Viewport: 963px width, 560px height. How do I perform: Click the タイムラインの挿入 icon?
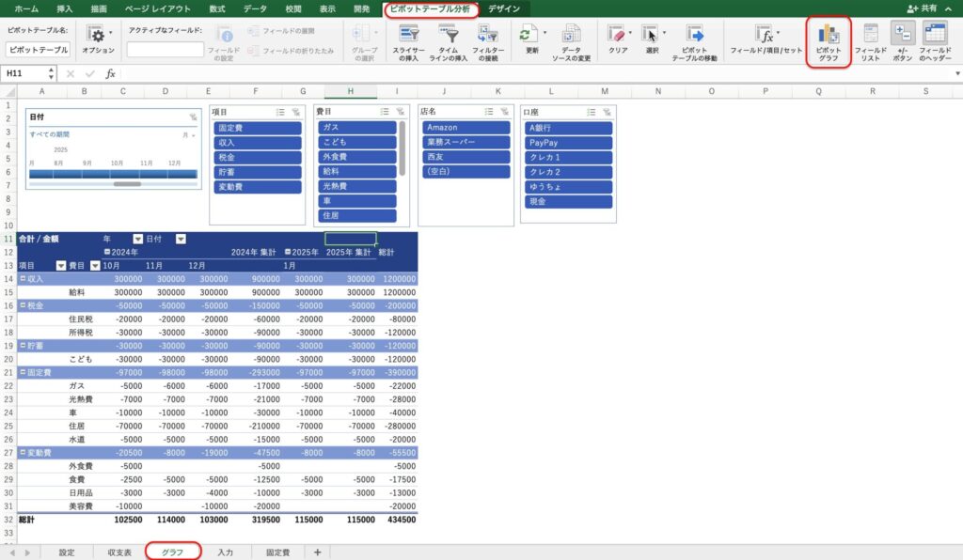pos(448,41)
